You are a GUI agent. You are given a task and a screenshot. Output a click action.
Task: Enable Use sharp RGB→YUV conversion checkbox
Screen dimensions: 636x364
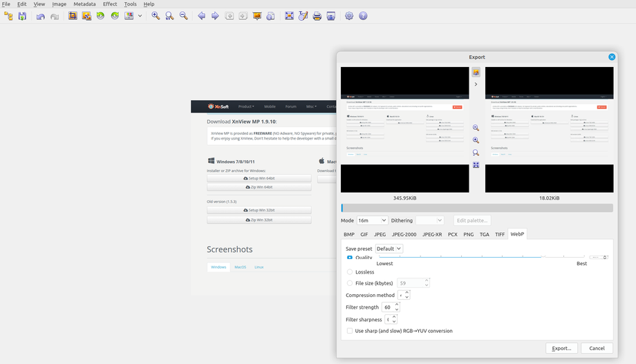(x=350, y=331)
